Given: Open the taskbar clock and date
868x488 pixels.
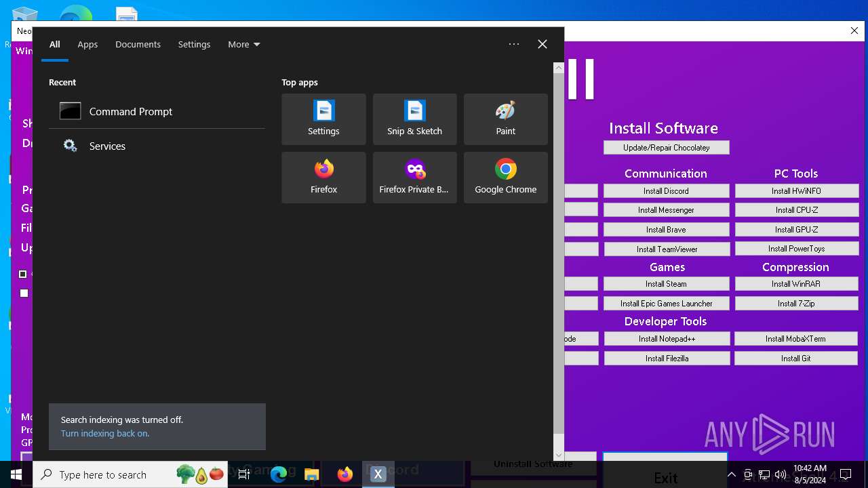Looking at the screenshot, I should click(810, 474).
